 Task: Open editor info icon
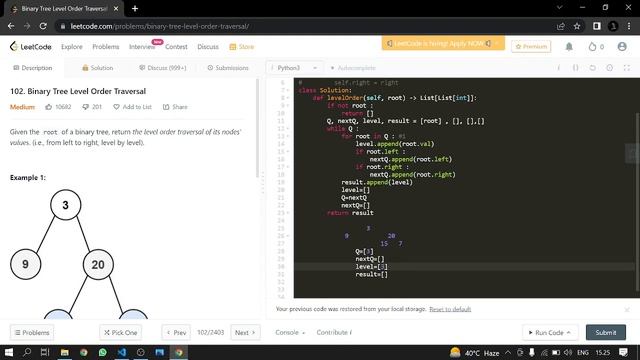coord(559,68)
